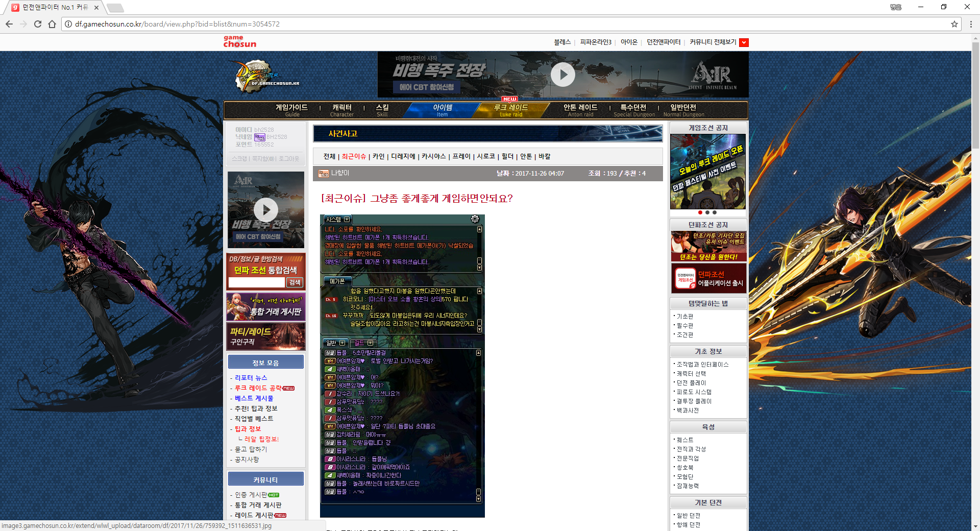Open the 루크 레이드 공략 link
Viewport: 980px width, 531px height.
click(258, 388)
